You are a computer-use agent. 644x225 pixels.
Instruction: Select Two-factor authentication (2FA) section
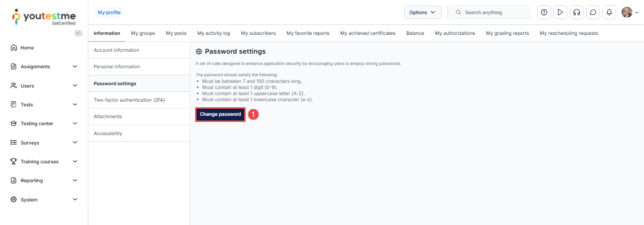tap(129, 100)
